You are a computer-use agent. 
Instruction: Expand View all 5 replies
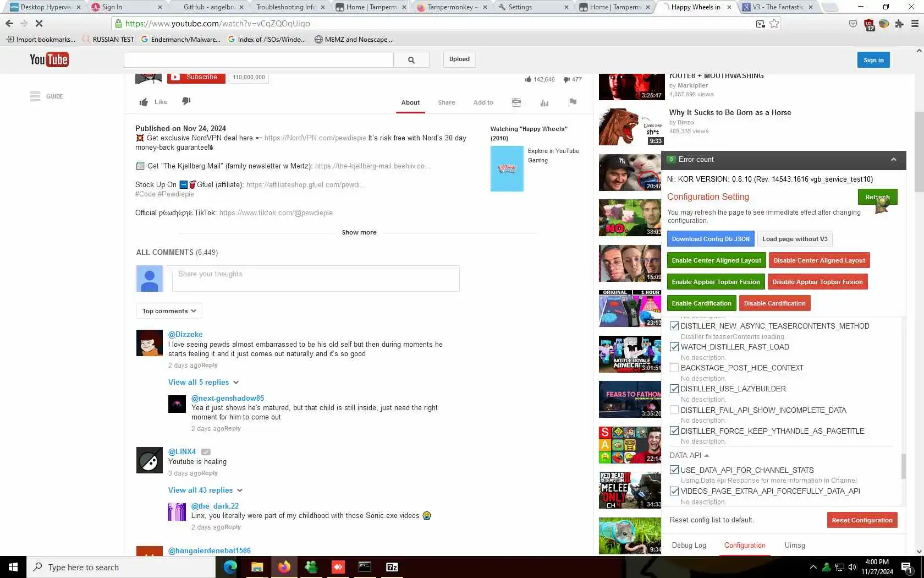tap(204, 383)
